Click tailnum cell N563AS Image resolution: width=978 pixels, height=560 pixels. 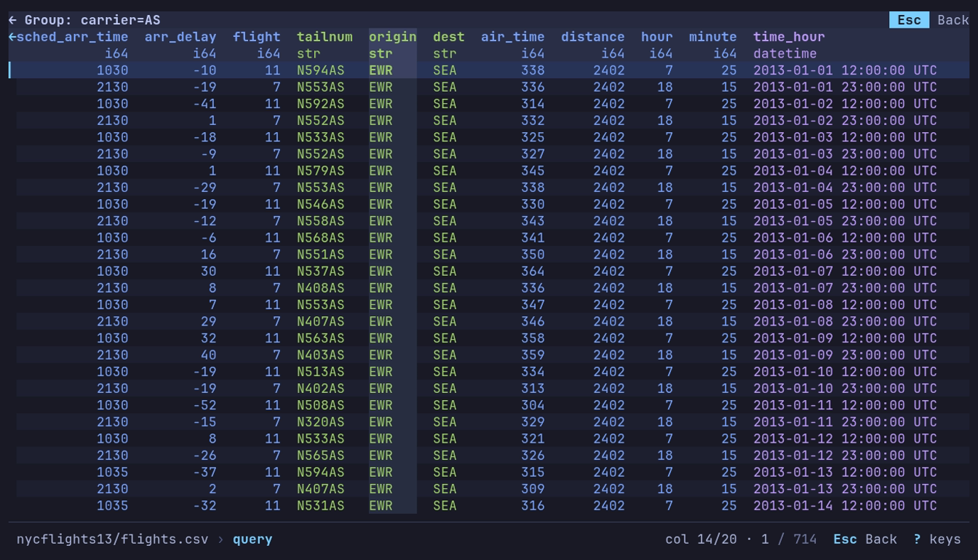coord(321,338)
